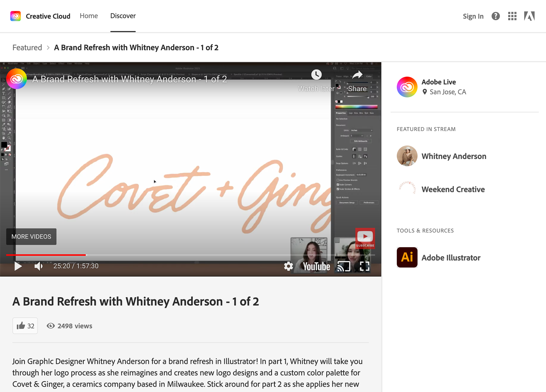The width and height of the screenshot is (546, 392).
Task: Click the color spectrum bar in video
Action: click(x=356, y=107)
